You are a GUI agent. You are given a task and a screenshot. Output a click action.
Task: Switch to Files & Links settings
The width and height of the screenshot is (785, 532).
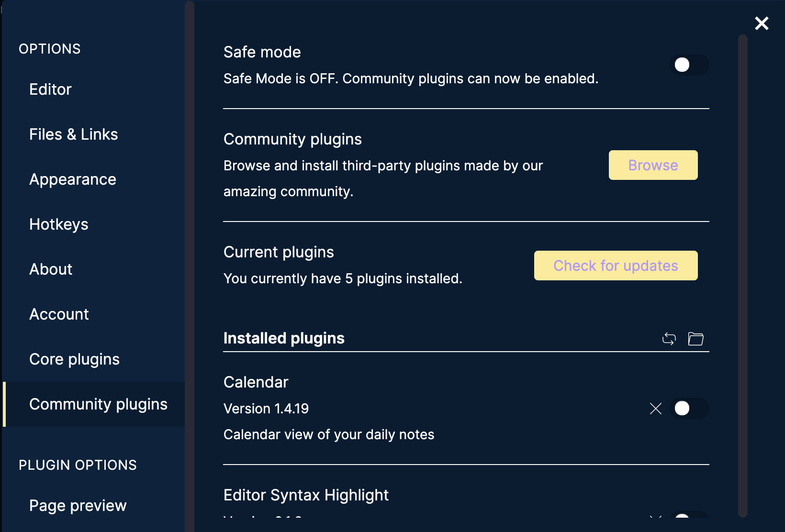73,134
